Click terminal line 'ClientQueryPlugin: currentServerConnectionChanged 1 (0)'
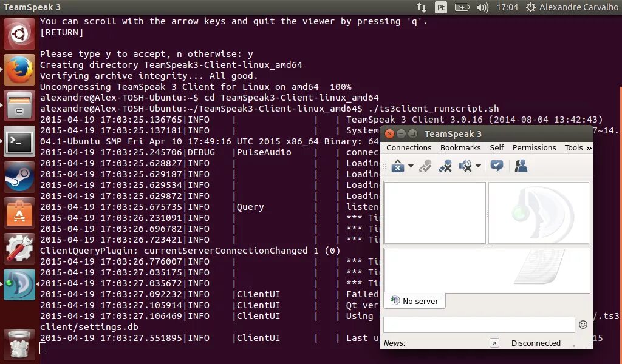622x364 pixels. tap(190, 251)
